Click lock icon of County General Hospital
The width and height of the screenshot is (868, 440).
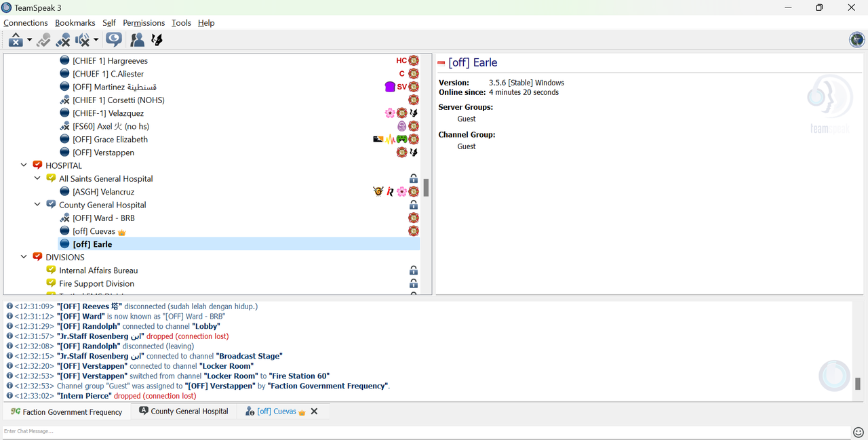click(x=414, y=205)
